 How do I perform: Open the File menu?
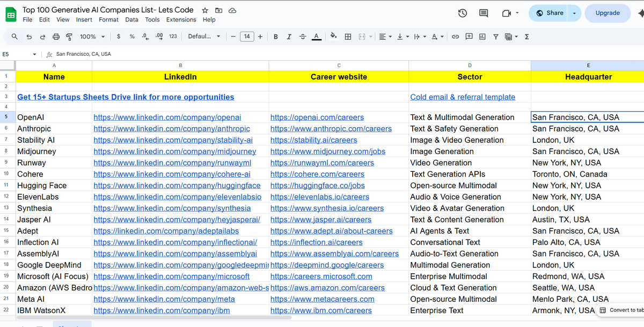pyautogui.click(x=27, y=19)
